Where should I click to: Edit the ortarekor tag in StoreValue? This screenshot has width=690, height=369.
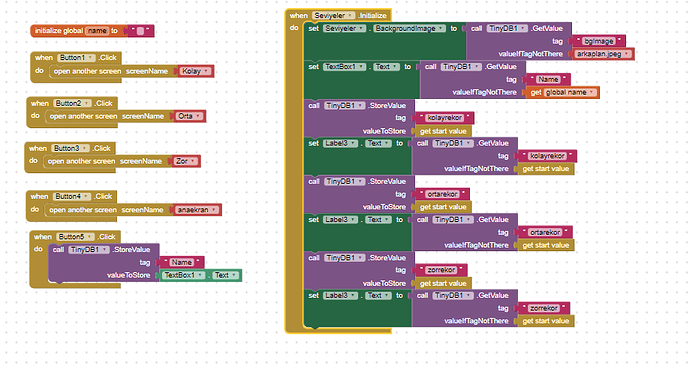[442, 194]
